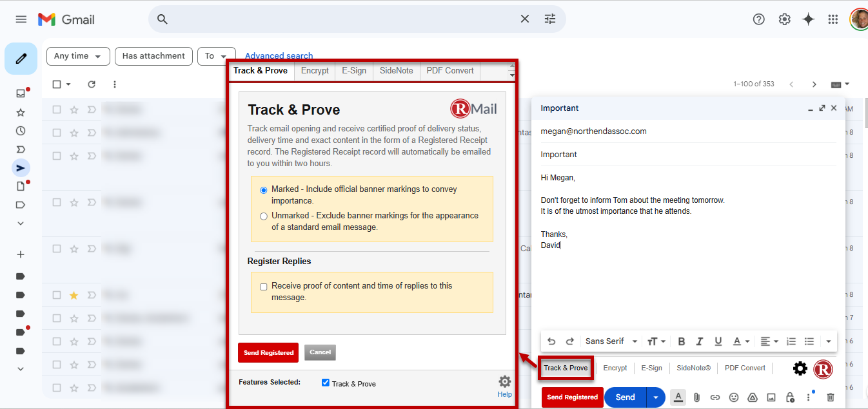Click the create new label plus icon
Screen dimensions: 868x409
(21, 254)
